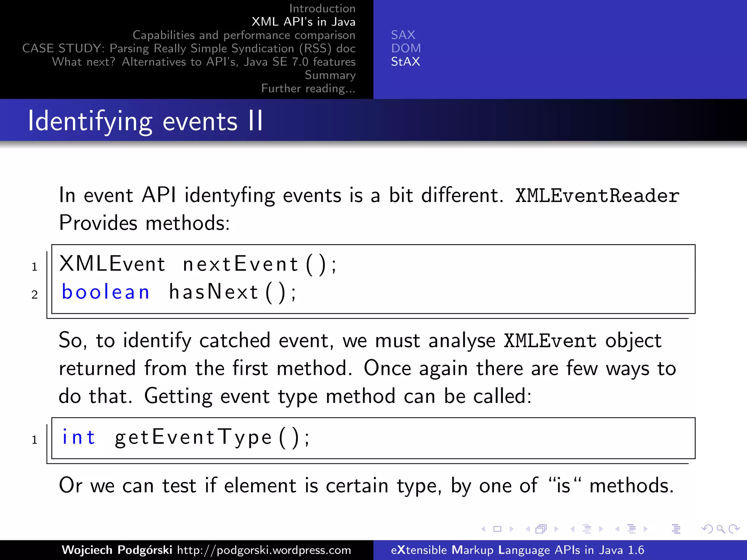Screen dimensions: 747x560
Task: Click the stacked frames navigation icon
Action: 541,529
